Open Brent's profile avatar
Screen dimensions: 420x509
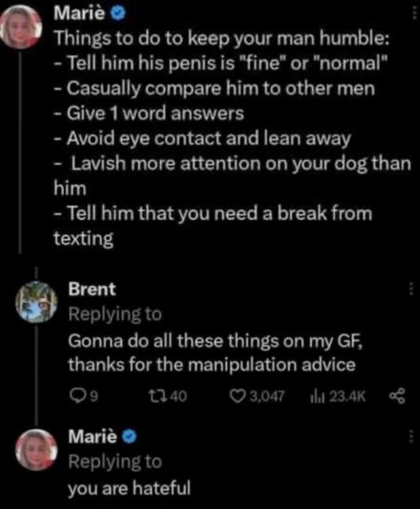point(36,301)
